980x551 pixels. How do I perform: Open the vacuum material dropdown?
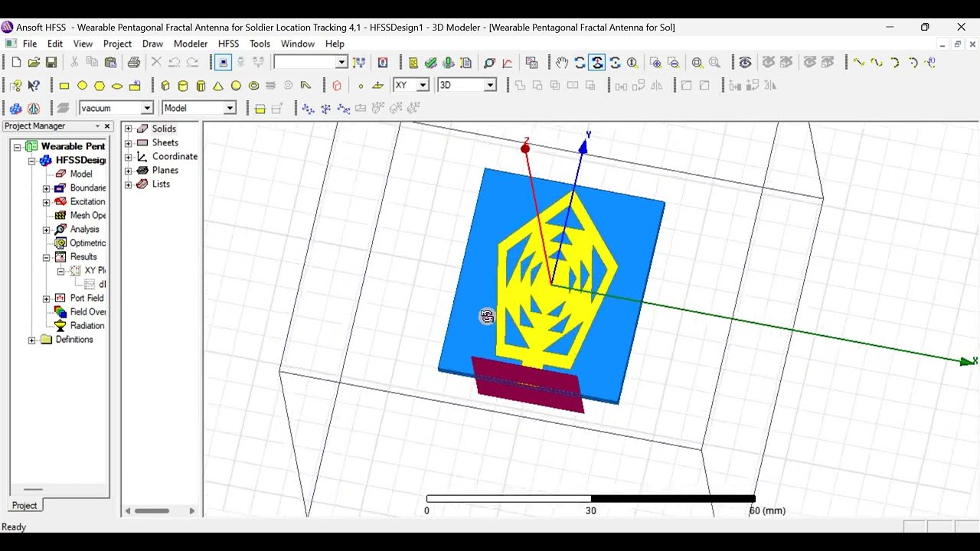148,109
